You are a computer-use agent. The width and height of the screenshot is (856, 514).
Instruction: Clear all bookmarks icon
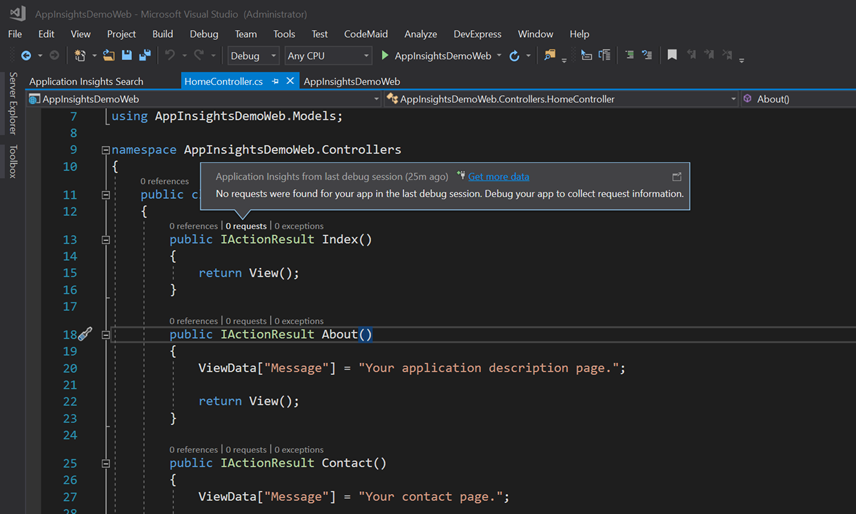(x=727, y=55)
